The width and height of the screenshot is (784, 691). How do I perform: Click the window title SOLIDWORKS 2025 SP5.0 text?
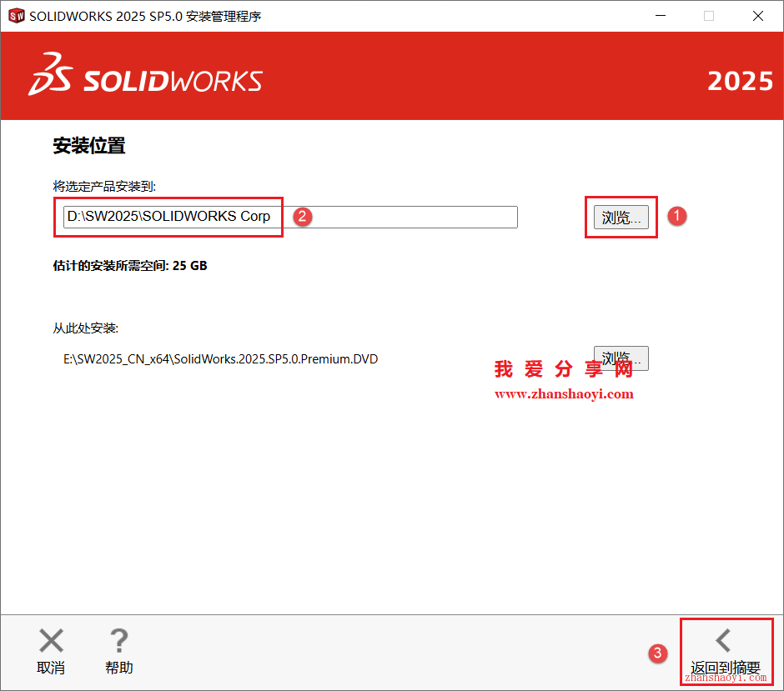[145, 17]
